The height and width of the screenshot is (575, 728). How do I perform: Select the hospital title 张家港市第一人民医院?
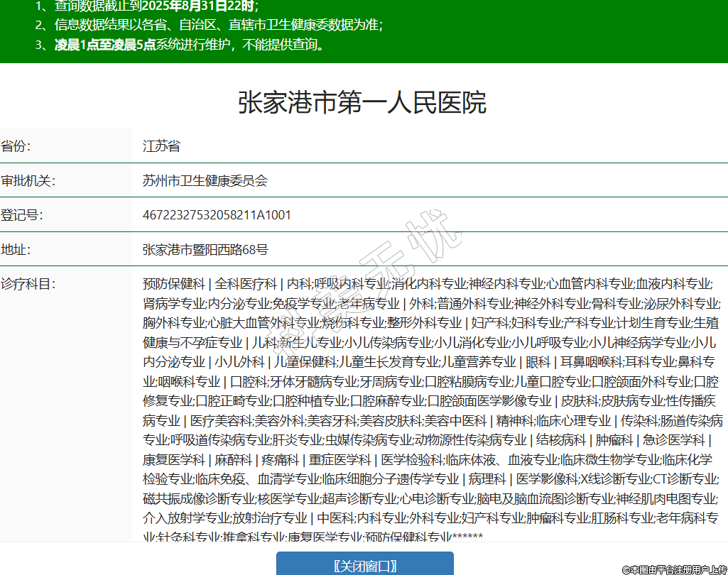[x=362, y=103]
